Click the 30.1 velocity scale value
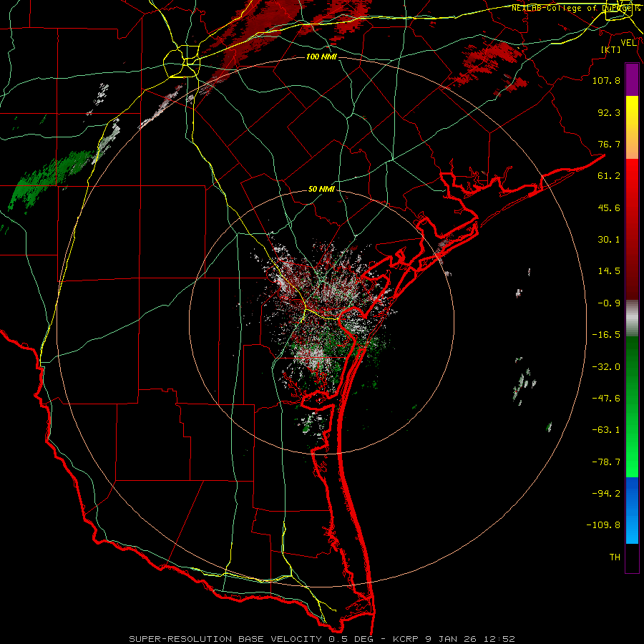The width and height of the screenshot is (644, 644). tap(609, 240)
